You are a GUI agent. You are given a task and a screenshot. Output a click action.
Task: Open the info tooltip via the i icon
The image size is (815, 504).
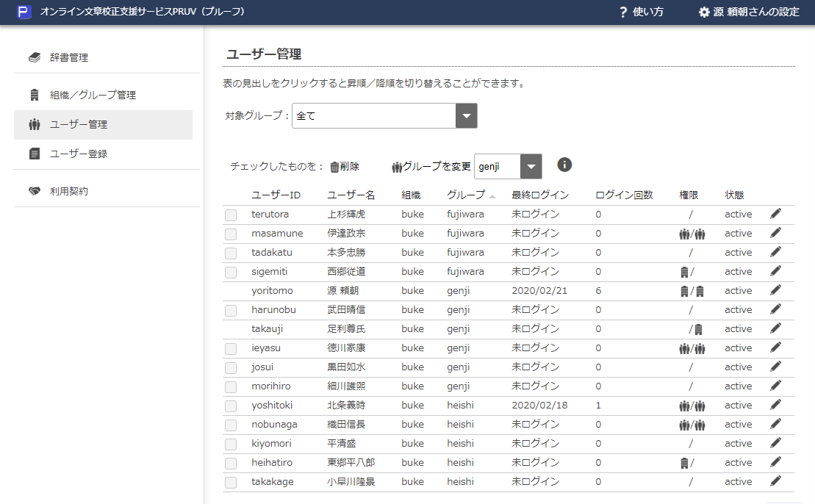click(564, 165)
